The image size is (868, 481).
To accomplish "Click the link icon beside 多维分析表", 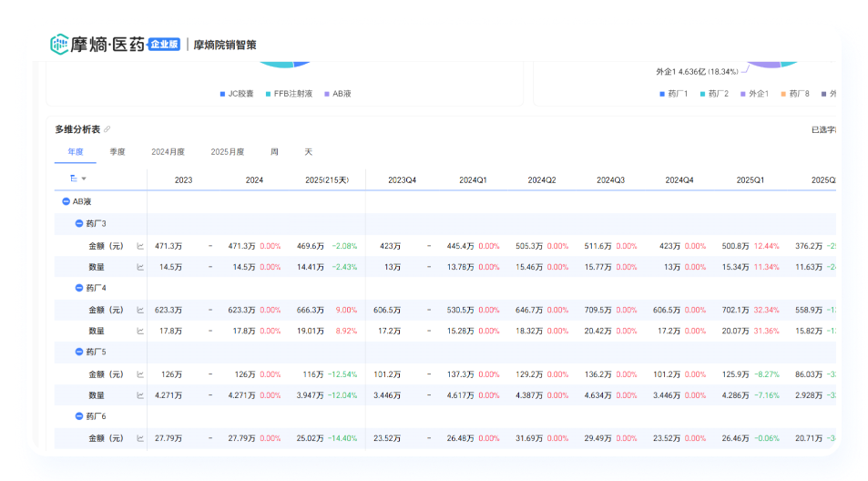I will (x=107, y=129).
